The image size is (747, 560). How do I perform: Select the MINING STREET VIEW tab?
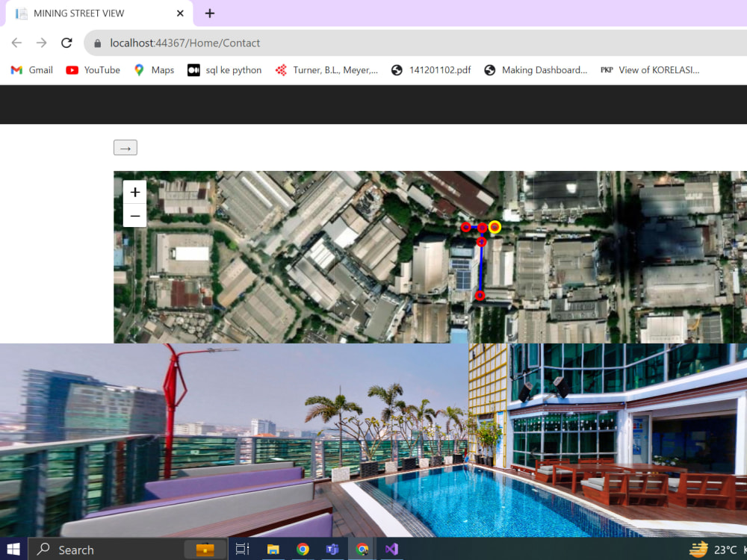[99, 13]
